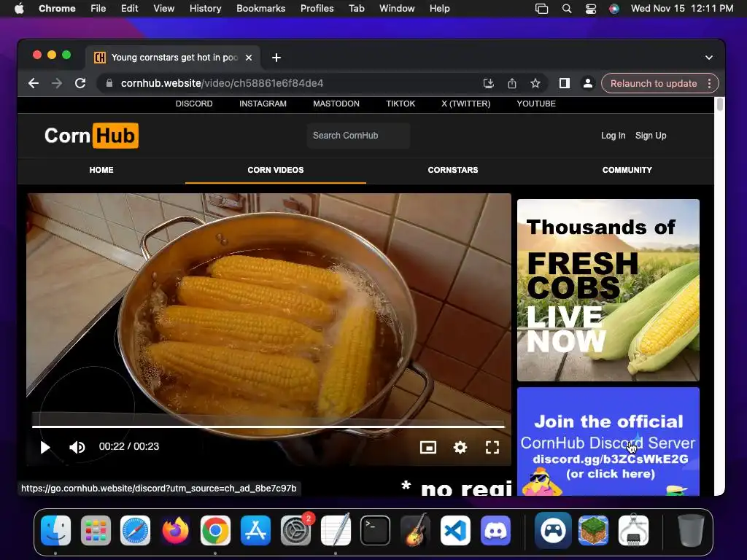This screenshot has height=560, width=747.
Task: Open the Tab menu
Action: tap(356, 9)
